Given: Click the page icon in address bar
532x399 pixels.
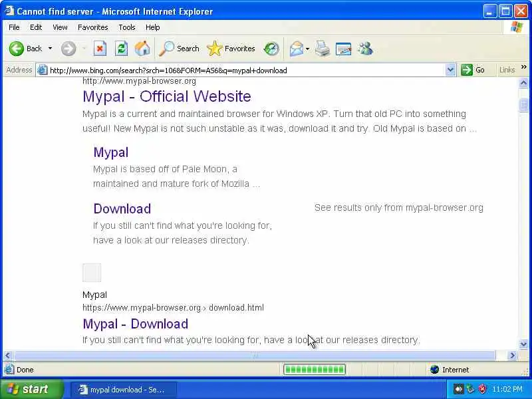Looking at the screenshot, I should [x=42, y=70].
